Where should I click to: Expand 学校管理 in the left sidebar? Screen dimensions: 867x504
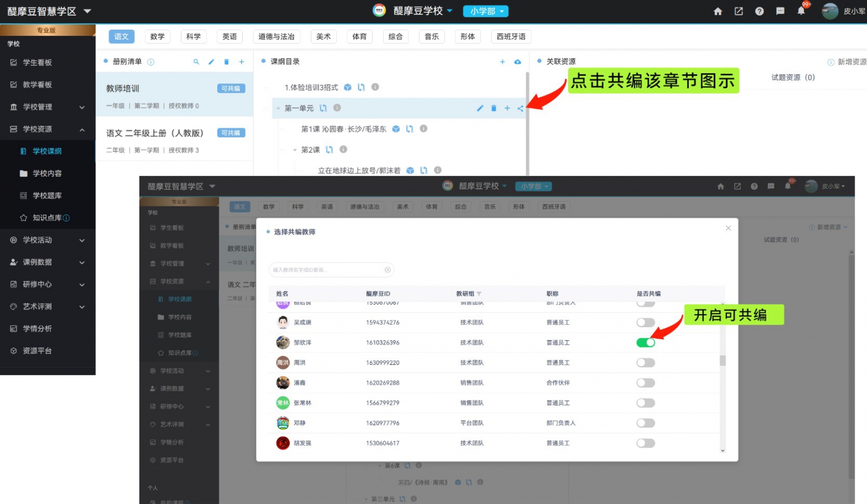(48, 107)
